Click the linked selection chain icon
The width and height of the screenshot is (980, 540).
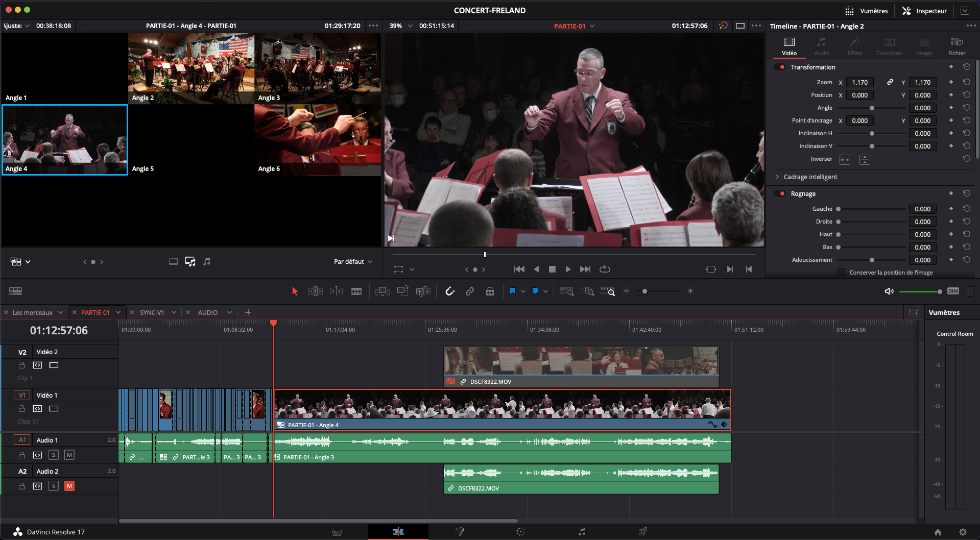coord(470,291)
